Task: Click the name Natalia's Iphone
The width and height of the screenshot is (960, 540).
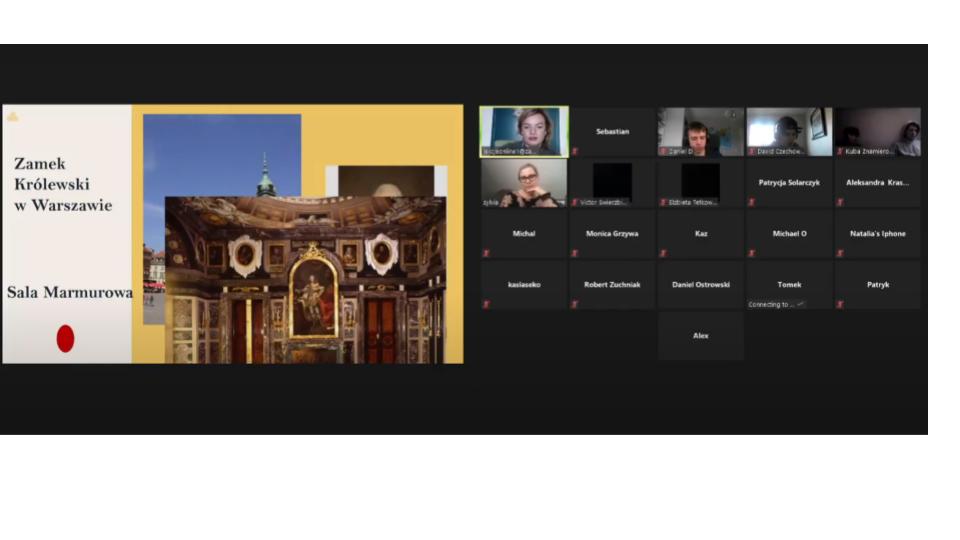Action: tap(877, 233)
